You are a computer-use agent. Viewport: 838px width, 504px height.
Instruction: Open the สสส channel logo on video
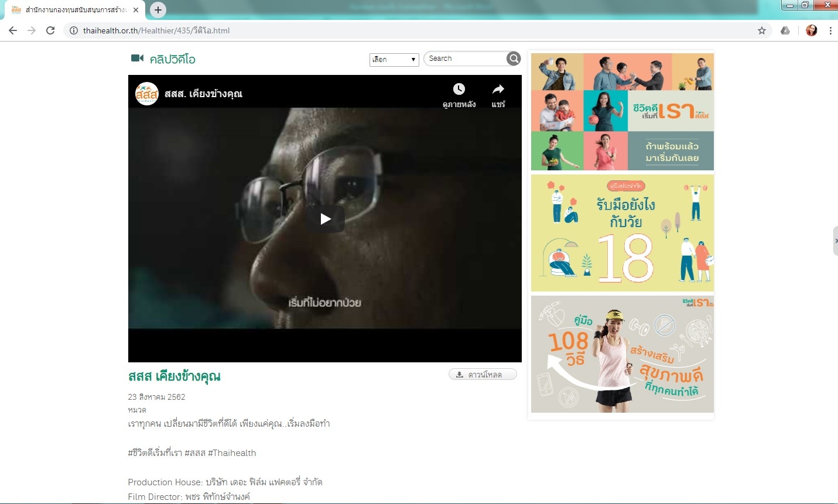(x=146, y=94)
